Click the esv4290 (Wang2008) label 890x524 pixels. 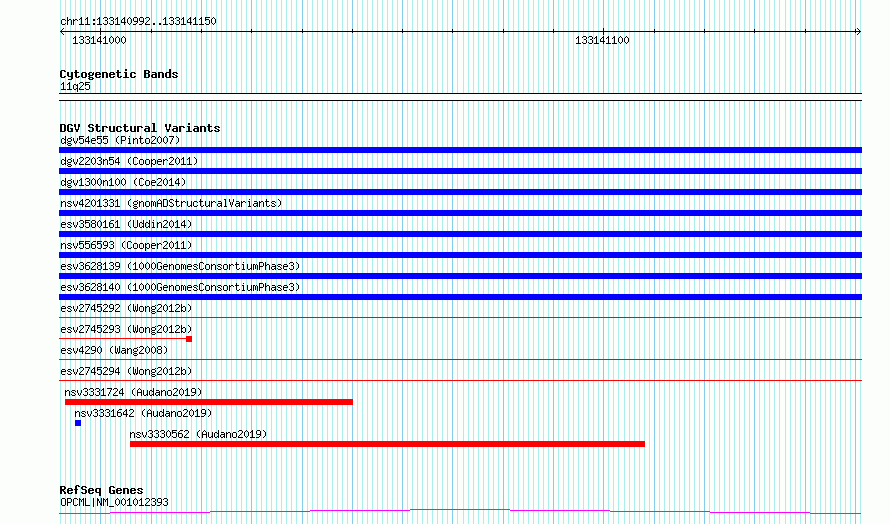point(114,350)
